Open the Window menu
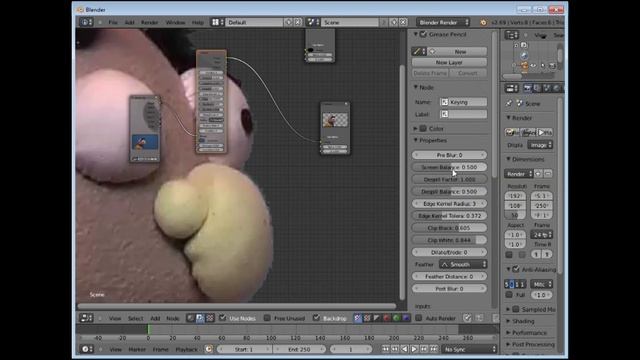Screen dimensions: 640x360 175,22
